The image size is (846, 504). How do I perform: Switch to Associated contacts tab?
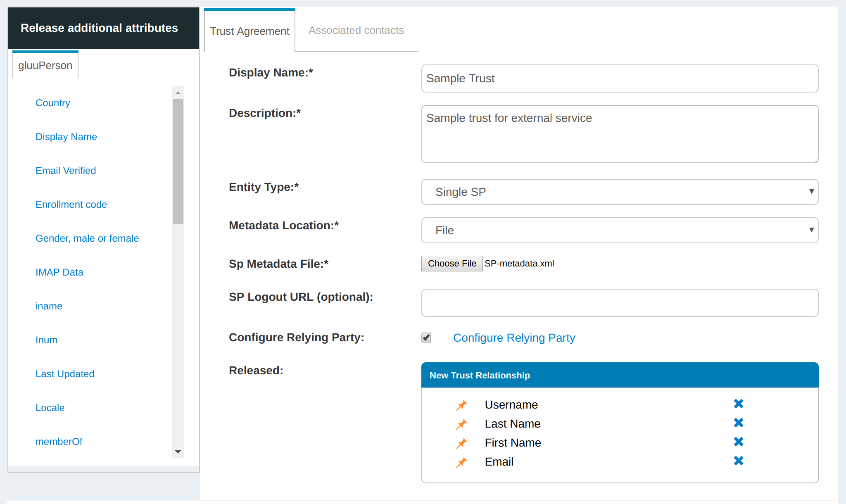[x=356, y=31]
